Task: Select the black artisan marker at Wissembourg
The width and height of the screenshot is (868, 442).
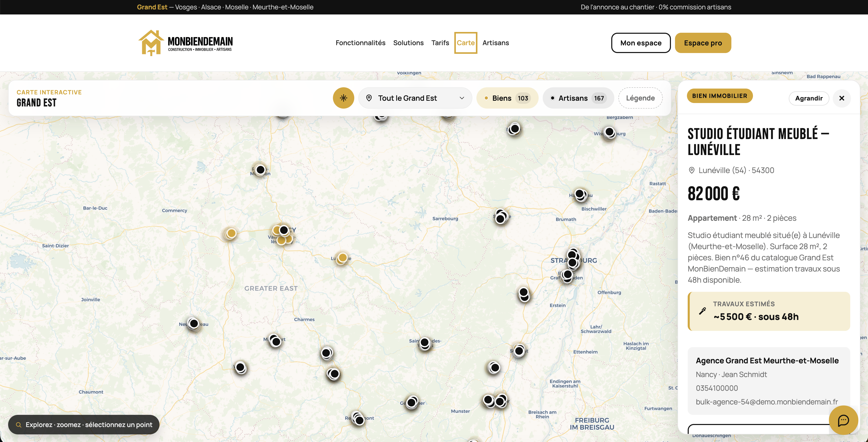Action: coord(609,132)
